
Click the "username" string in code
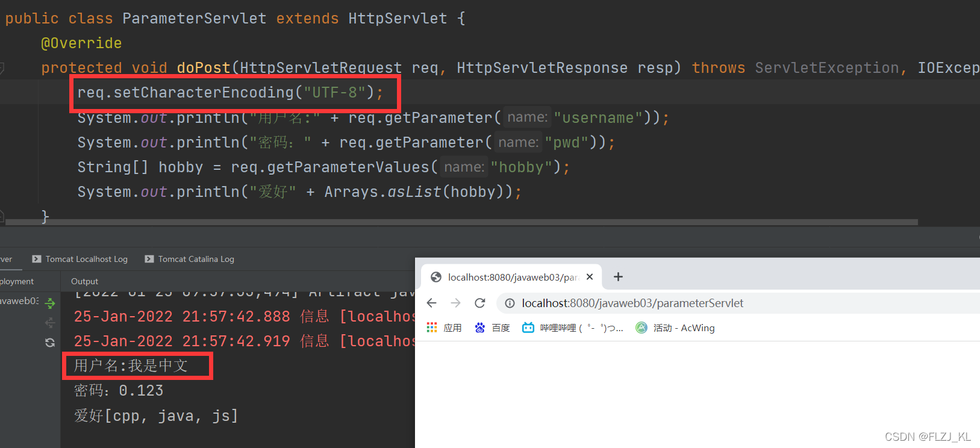coord(598,117)
